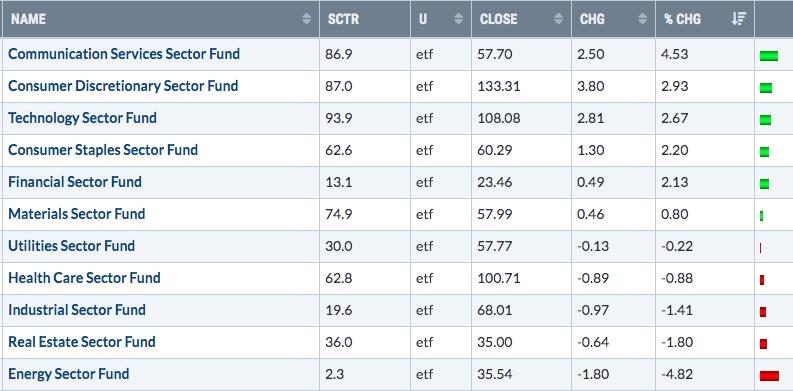Toggle descending sort icon on % CHG
793x391 pixels.
pos(738,19)
